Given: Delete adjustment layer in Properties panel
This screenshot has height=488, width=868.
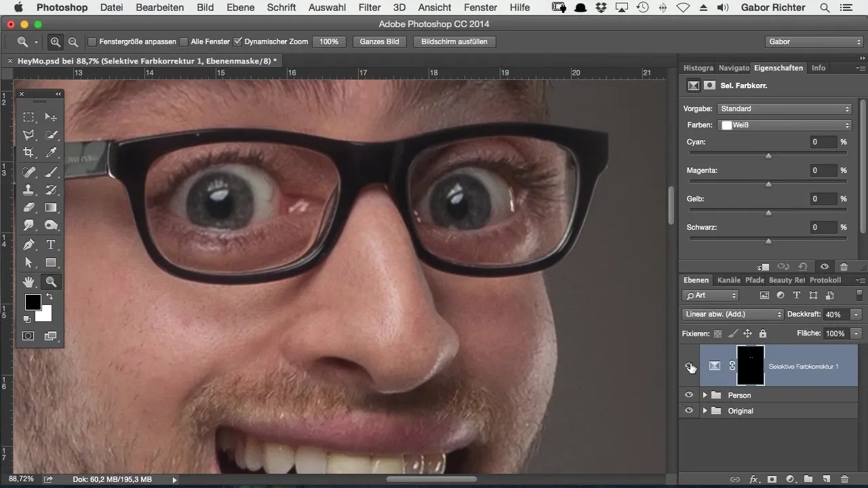Looking at the screenshot, I should click(844, 267).
